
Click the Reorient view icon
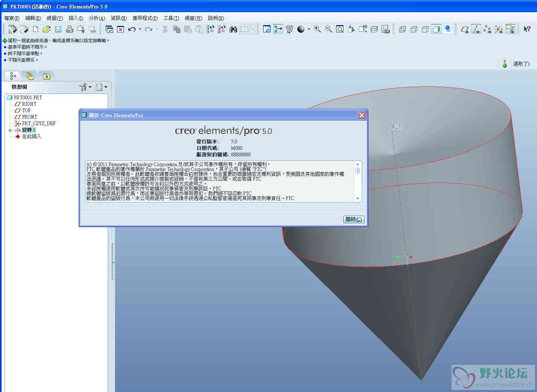pos(351,29)
